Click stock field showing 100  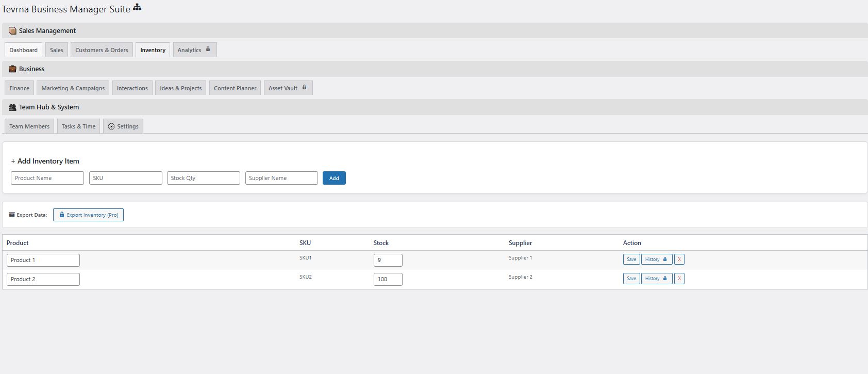click(388, 279)
